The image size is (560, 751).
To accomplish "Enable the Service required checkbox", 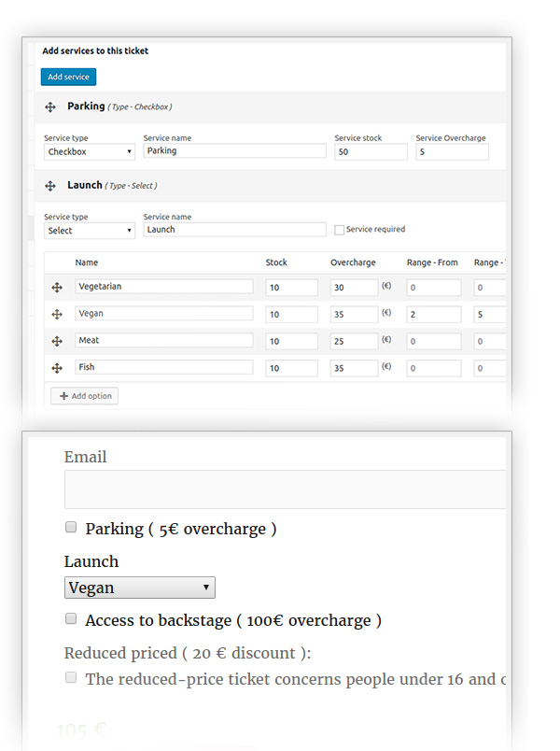I will [x=340, y=230].
